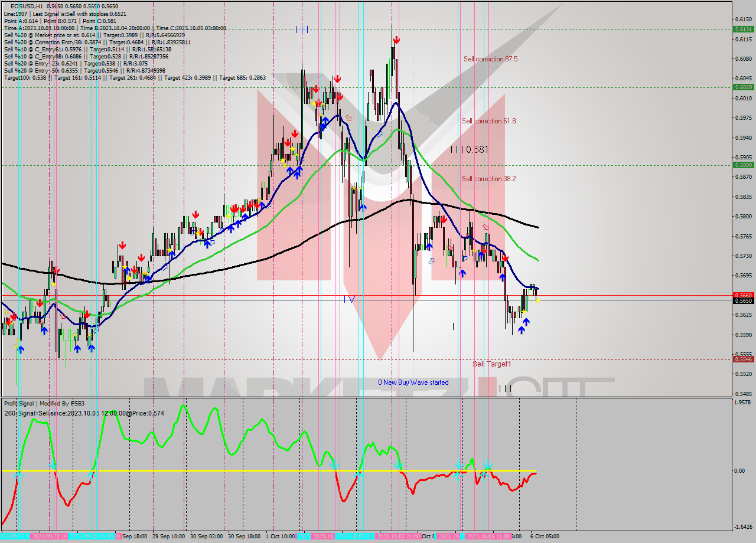Click the red down arrow near the 0.6115 high

(396, 40)
